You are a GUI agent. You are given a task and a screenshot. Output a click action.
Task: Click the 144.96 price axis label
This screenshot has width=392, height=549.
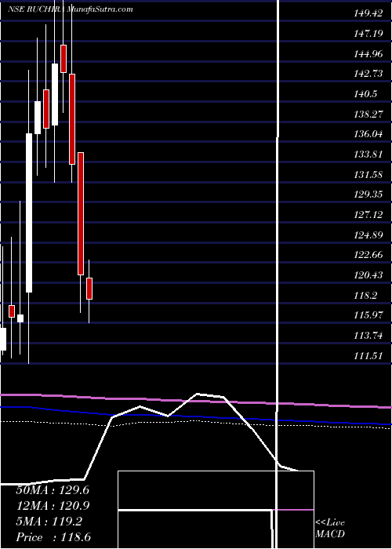[x=368, y=54]
